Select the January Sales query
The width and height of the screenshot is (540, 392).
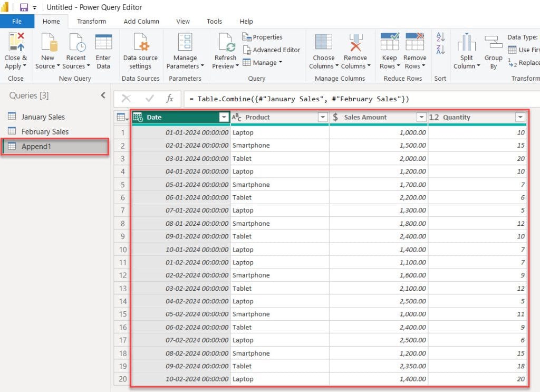[x=55, y=117]
